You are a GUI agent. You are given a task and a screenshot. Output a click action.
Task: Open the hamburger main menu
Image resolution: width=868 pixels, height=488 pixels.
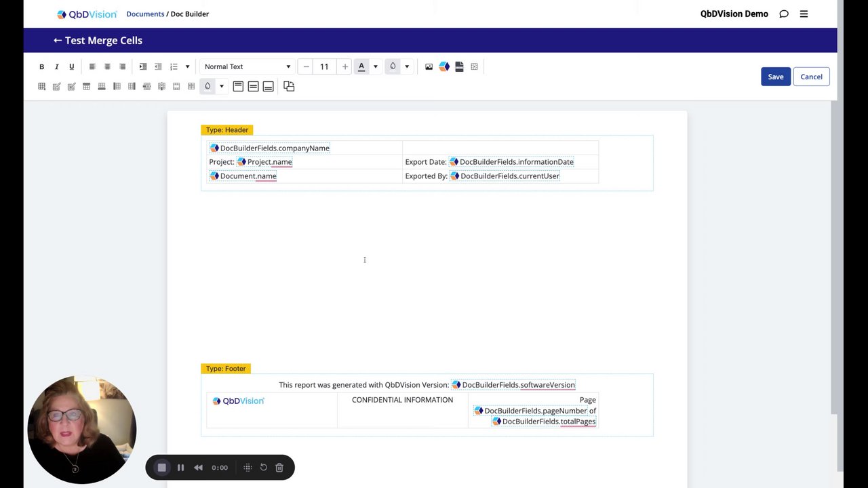coord(804,14)
